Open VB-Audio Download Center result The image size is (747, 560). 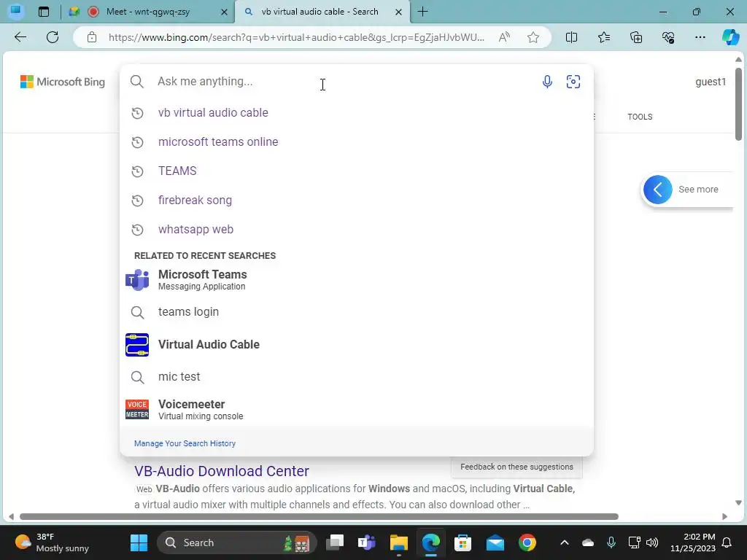tap(222, 471)
